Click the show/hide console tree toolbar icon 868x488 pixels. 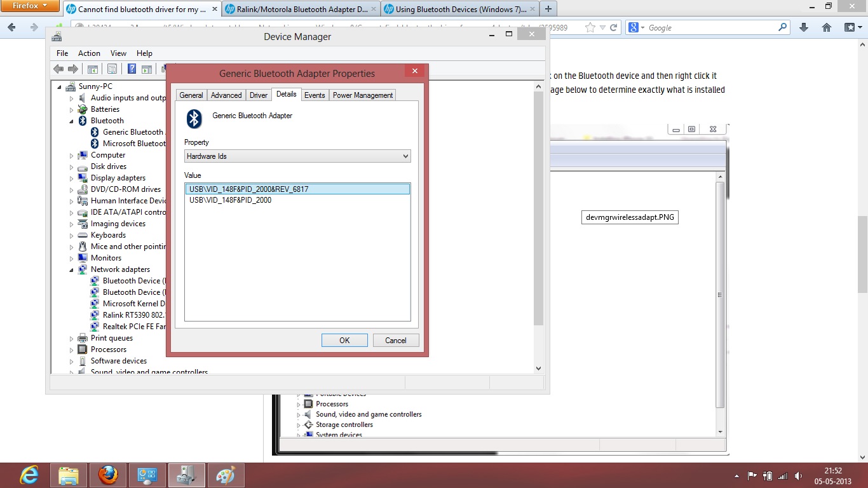[92, 69]
